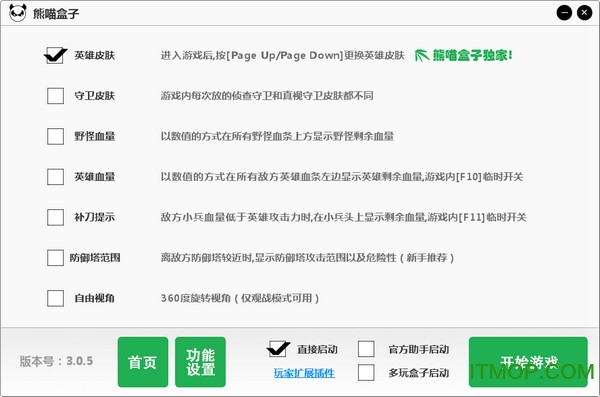The image size is (600, 397).
Task: Click the 熊喵盒子 window title text
Action: (x=56, y=14)
